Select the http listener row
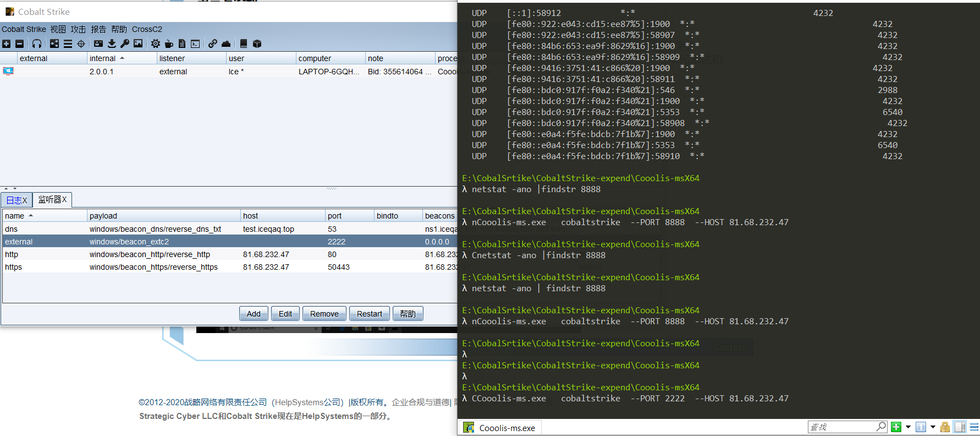Viewport: 980px width, 436px height. [230, 254]
